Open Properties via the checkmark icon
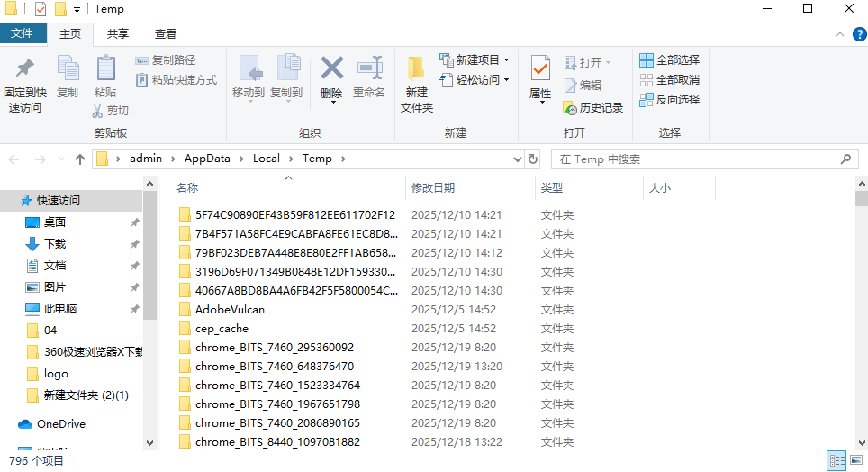This screenshot has height=472, width=868. coord(540,68)
